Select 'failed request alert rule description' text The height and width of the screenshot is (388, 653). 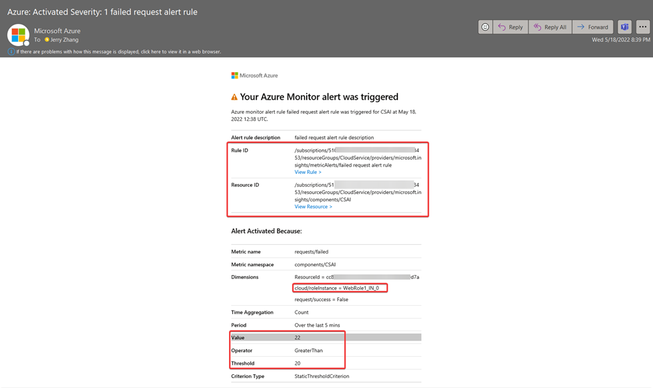pyautogui.click(x=334, y=137)
